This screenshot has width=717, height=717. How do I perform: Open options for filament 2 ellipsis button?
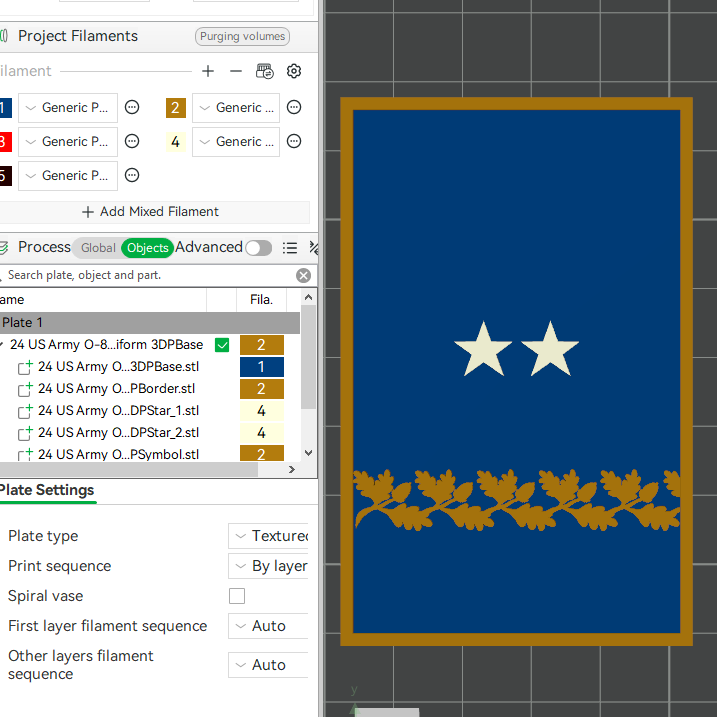[x=294, y=107]
